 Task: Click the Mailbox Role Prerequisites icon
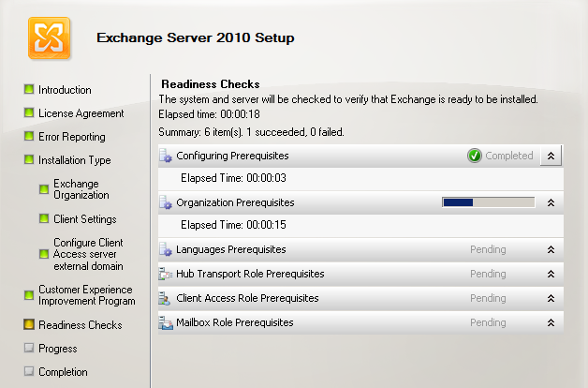click(x=166, y=322)
